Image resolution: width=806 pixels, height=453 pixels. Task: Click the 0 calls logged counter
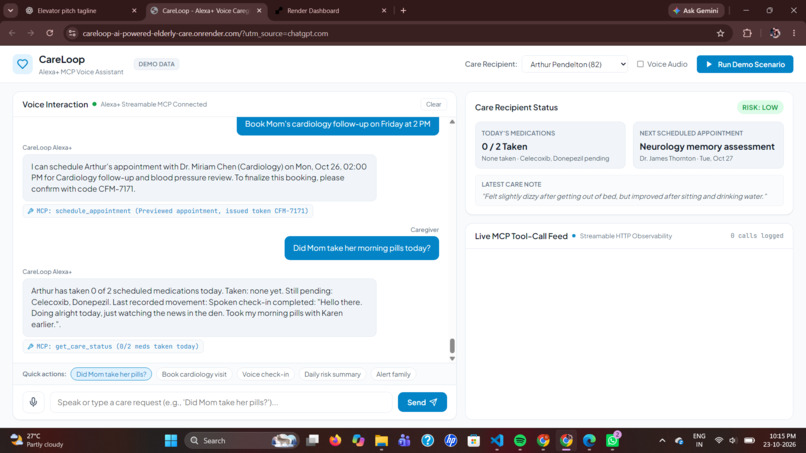coord(757,235)
